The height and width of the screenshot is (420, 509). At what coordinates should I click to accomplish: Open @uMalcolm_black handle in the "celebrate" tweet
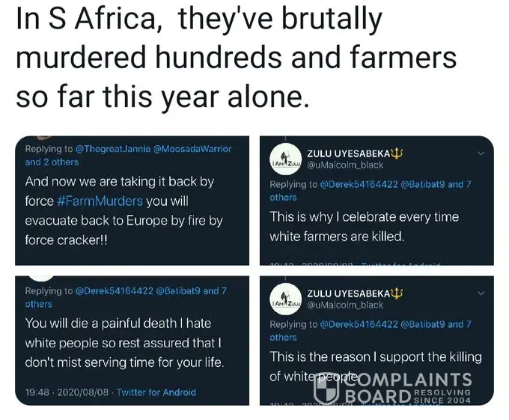pyautogui.click(x=346, y=165)
